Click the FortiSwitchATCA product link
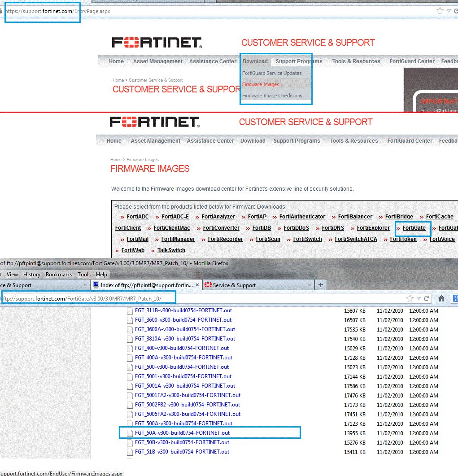This screenshot has height=476, width=458. coord(356,239)
